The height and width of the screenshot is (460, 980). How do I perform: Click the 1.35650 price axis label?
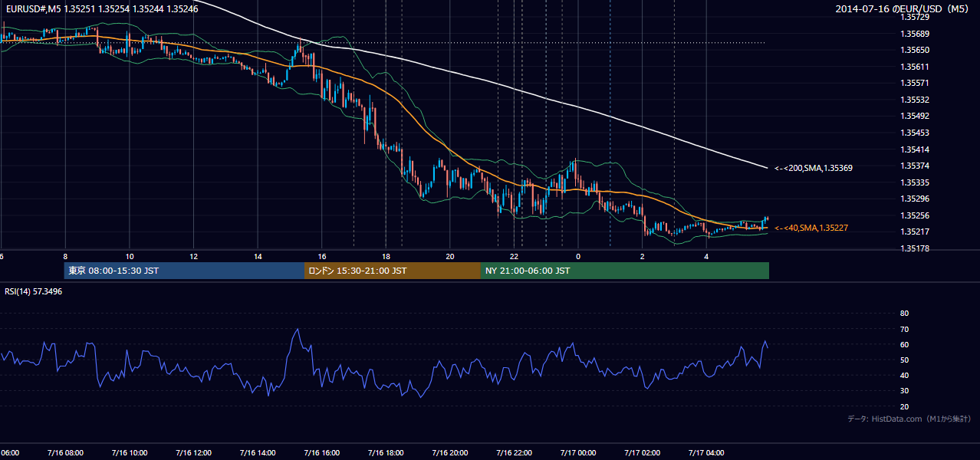pyautogui.click(x=915, y=50)
